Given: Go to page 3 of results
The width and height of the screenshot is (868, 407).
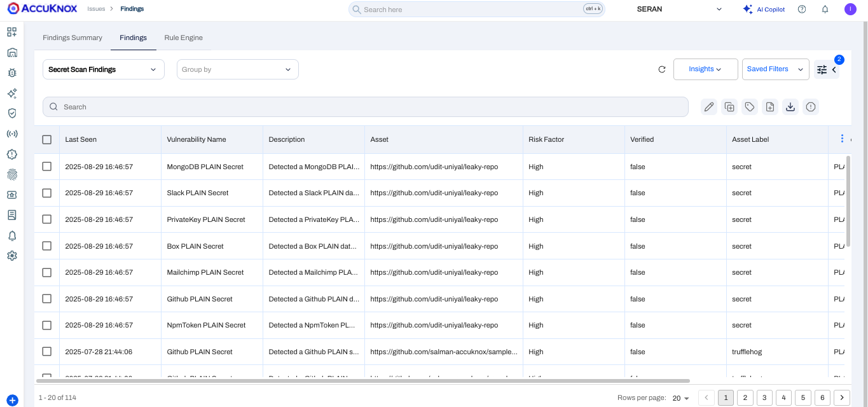Looking at the screenshot, I should 764,398.
